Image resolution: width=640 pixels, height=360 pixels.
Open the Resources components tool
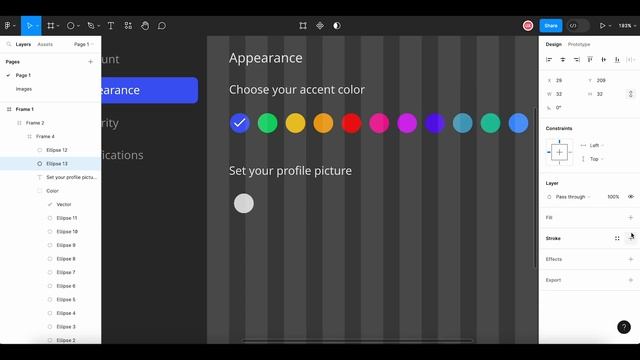[x=128, y=26]
